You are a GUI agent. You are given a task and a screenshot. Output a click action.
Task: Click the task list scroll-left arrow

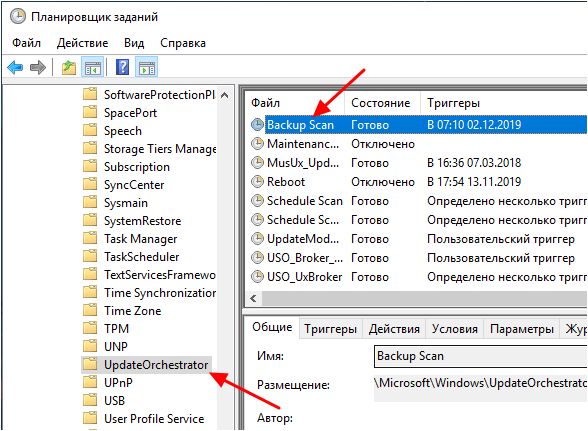point(254,299)
